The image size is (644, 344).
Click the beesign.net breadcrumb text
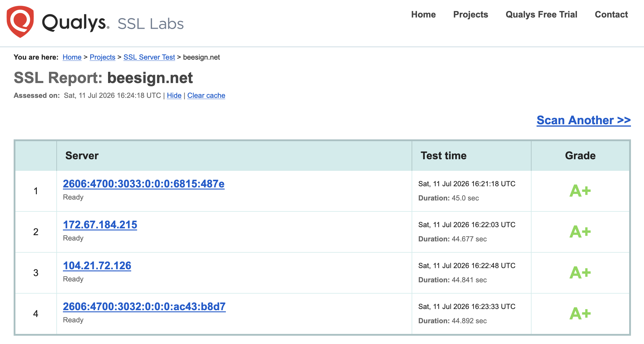[202, 57]
